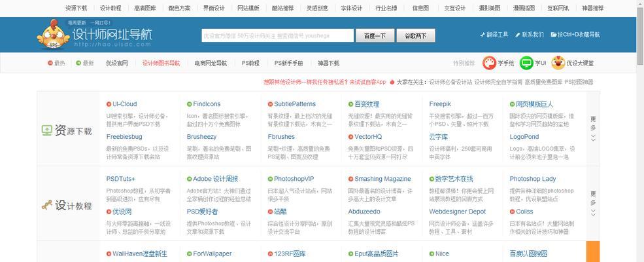Open the green 学UI monitor icon
644x262 pixels.
point(526,64)
